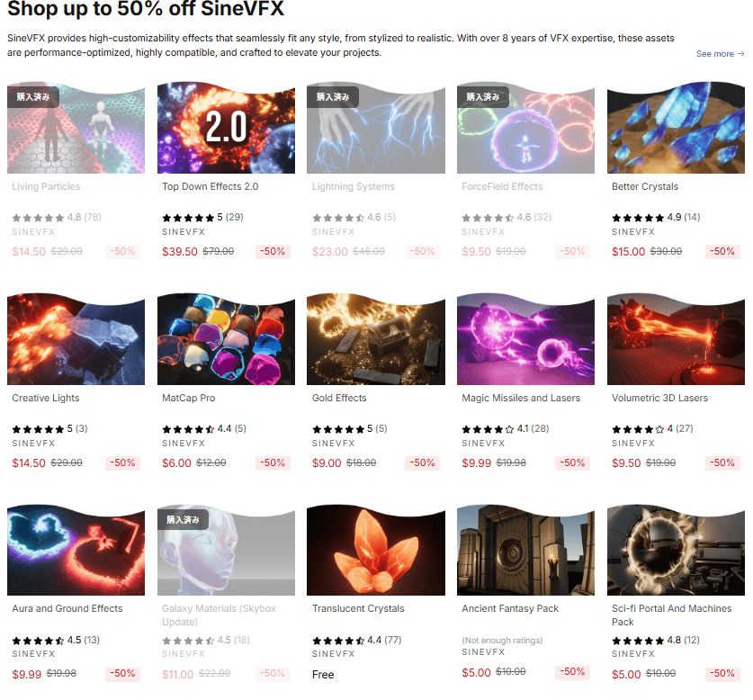Image resolution: width=753 pixels, height=700 pixels.
Task: Click SINEVFX publisher under Translucent Crystals
Action: click(333, 654)
